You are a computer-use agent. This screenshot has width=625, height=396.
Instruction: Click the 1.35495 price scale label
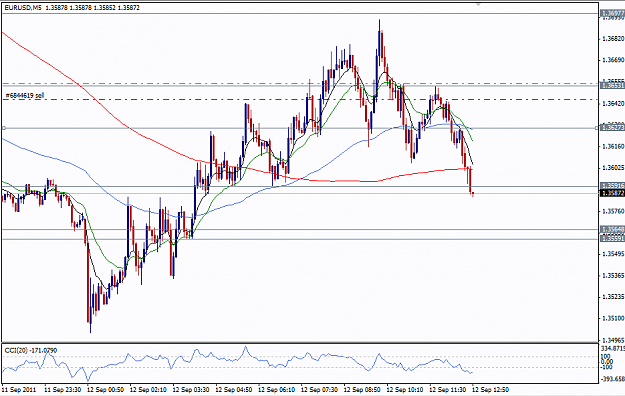(x=613, y=254)
